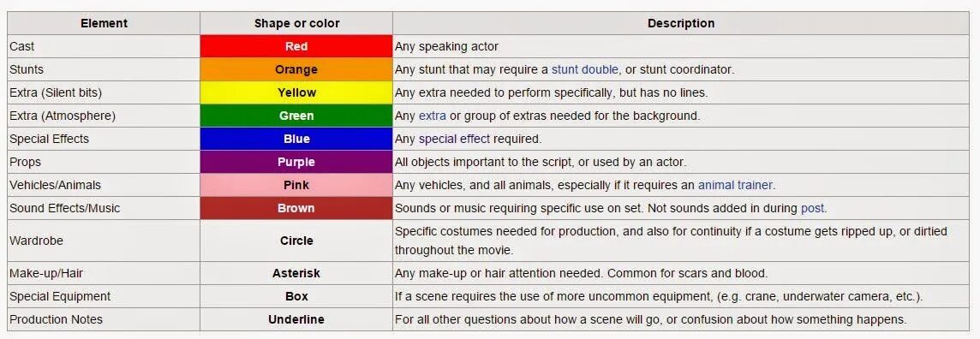Screen dimensions: 980x339
Task: Select the Purple color cell
Action: tap(296, 162)
